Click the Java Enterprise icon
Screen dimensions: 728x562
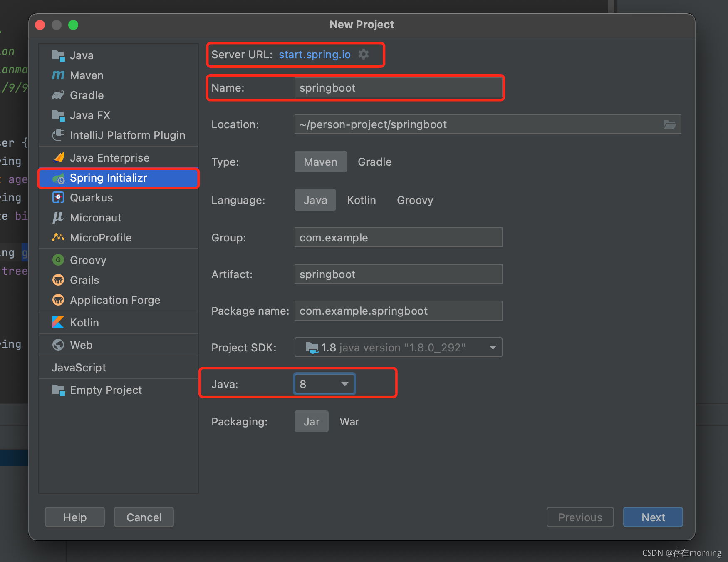[58, 158]
